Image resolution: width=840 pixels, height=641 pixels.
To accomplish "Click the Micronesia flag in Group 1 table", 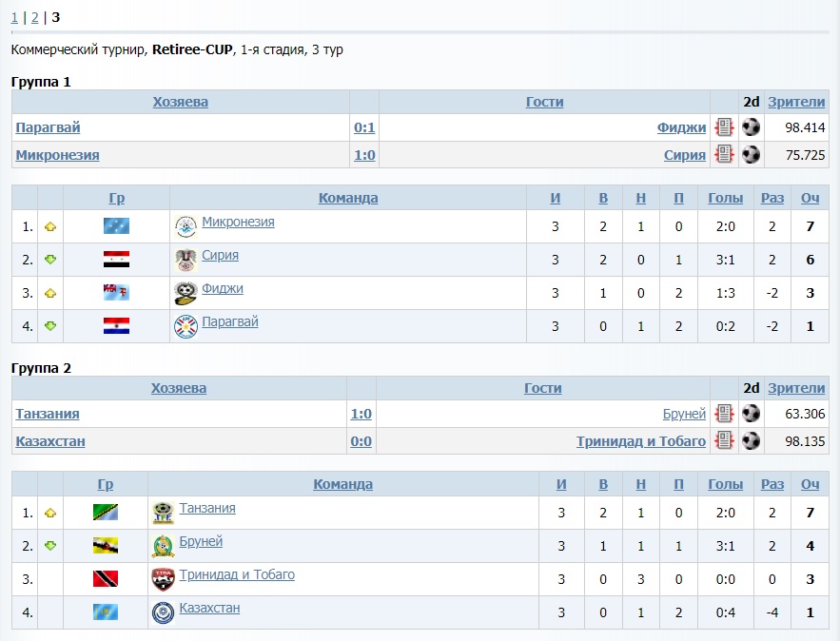I will pos(116,226).
